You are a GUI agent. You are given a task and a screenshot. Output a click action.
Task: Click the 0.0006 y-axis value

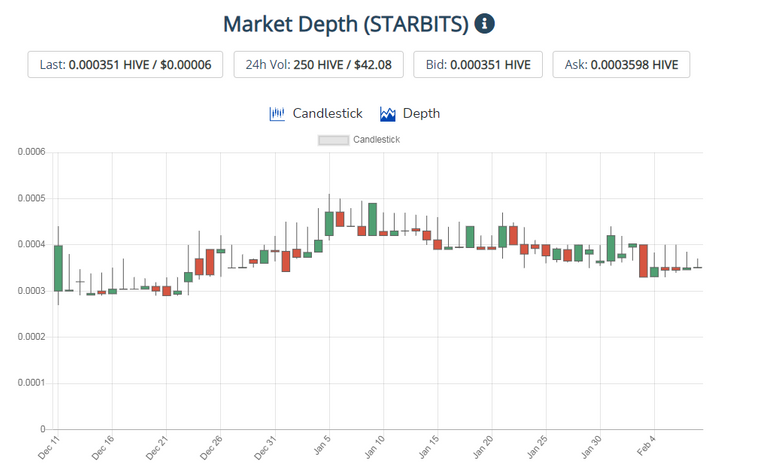31,152
